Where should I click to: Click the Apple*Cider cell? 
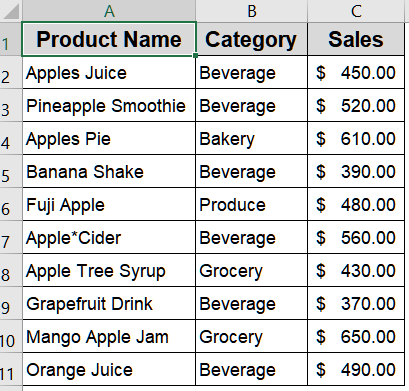109,237
